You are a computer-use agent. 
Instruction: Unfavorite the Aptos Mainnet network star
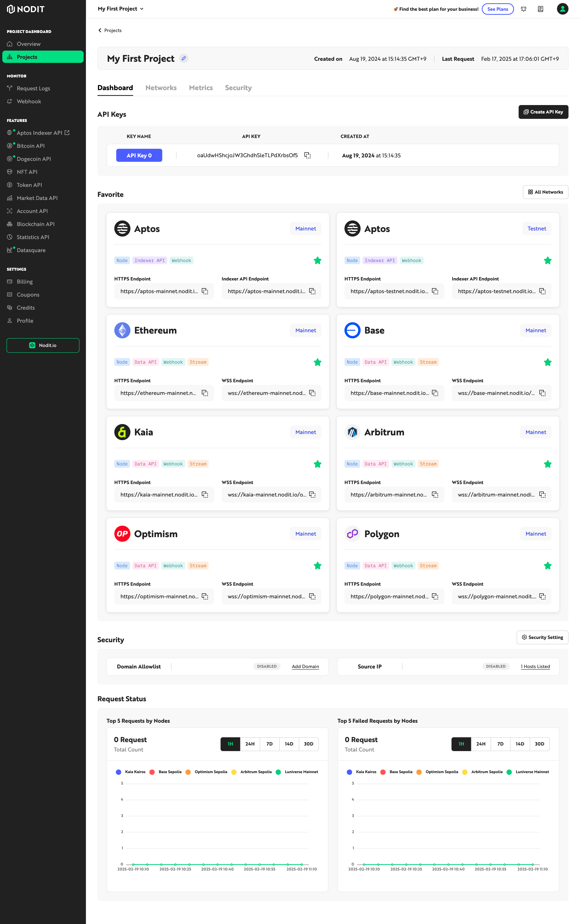pyautogui.click(x=318, y=260)
